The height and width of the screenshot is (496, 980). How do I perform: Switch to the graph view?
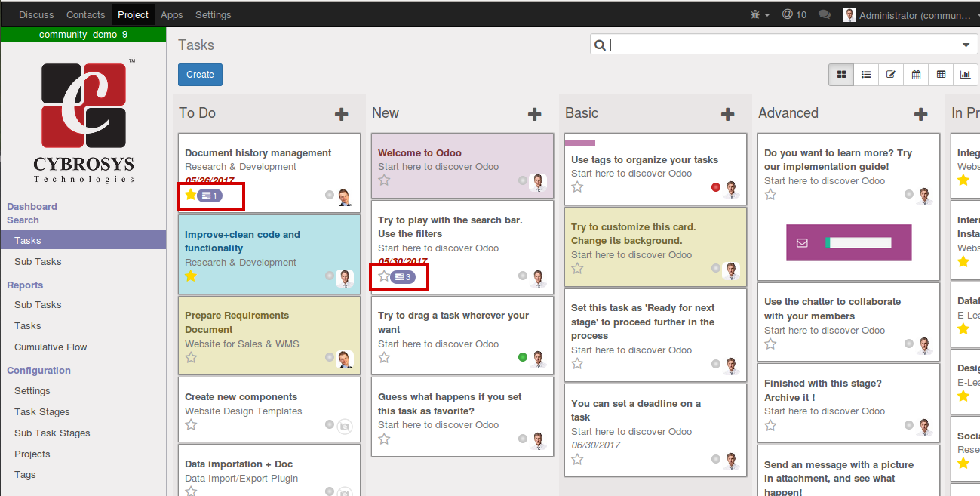(966, 75)
